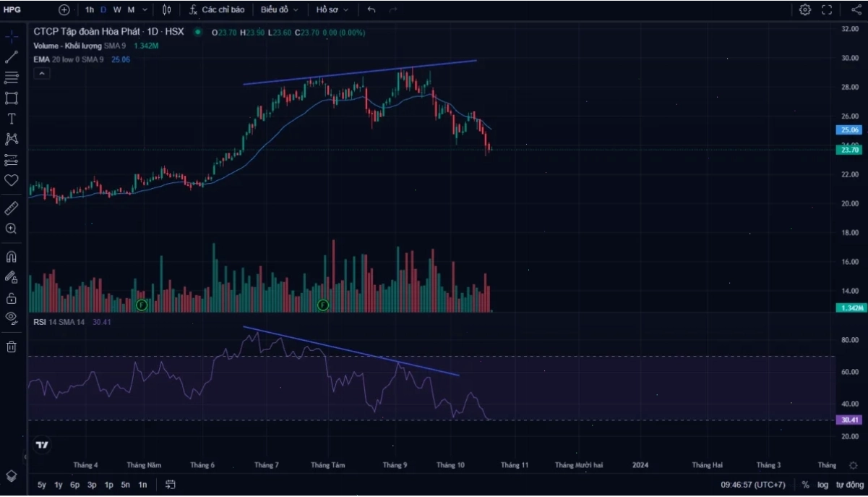Toggle hide all drawings eye icon
868x497 pixels.
pos(12,318)
